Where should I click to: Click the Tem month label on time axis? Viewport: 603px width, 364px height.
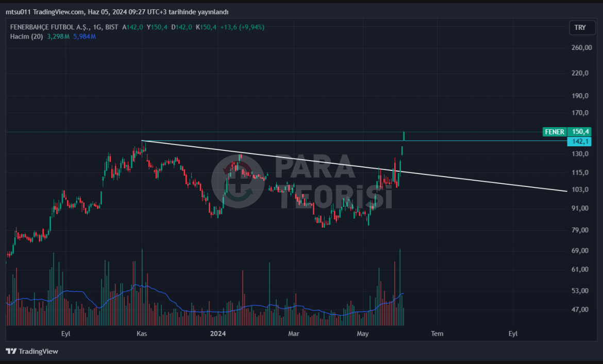(437, 334)
